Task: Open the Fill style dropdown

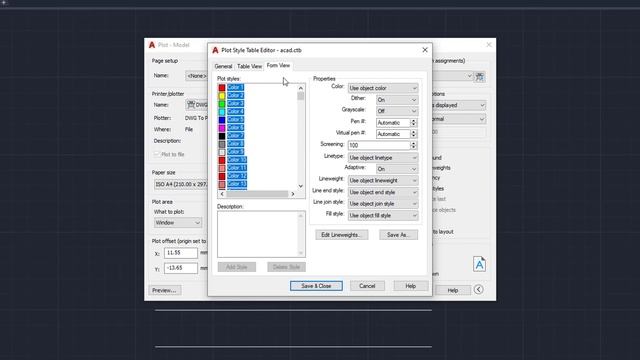Action: click(x=383, y=215)
